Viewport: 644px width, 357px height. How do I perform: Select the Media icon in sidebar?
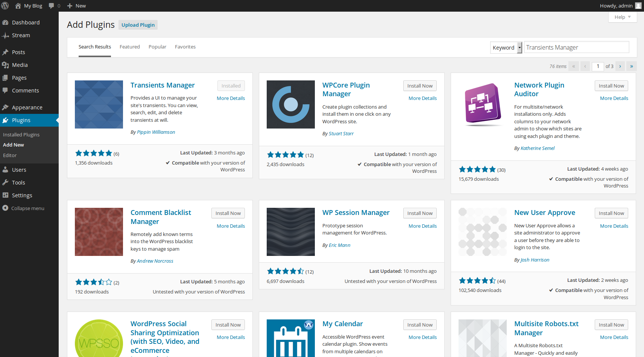5,65
